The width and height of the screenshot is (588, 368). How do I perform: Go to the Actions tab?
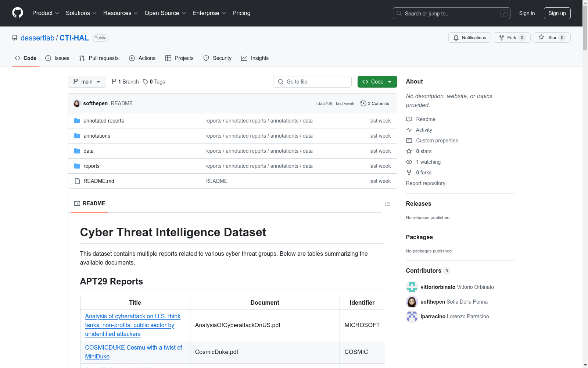pyautogui.click(x=142, y=58)
